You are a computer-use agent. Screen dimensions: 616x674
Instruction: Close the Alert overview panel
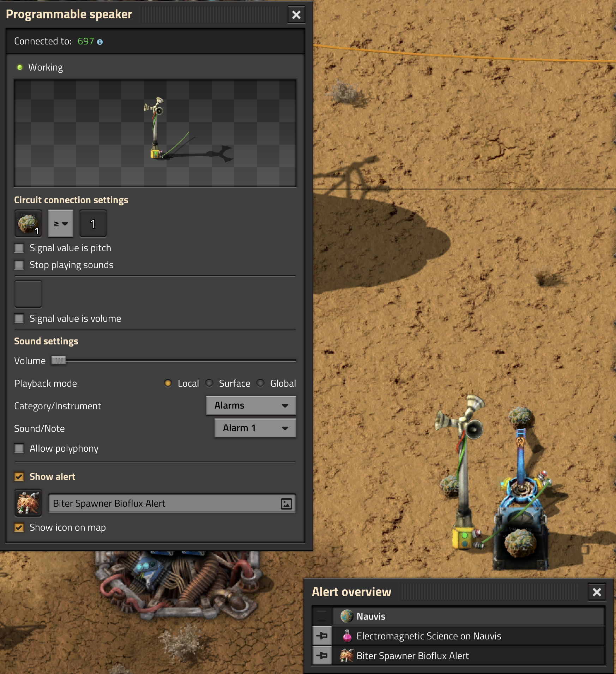(x=597, y=592)
